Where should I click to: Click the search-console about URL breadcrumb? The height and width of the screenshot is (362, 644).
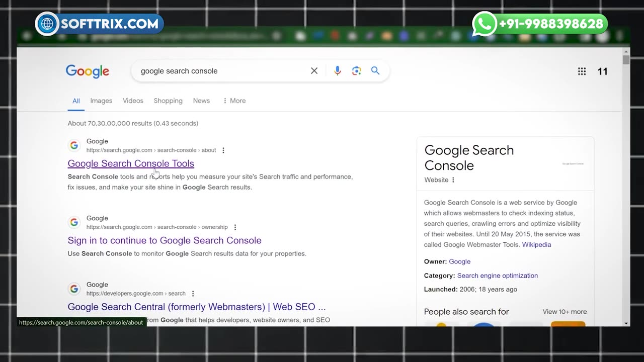(x=151, y=150)
